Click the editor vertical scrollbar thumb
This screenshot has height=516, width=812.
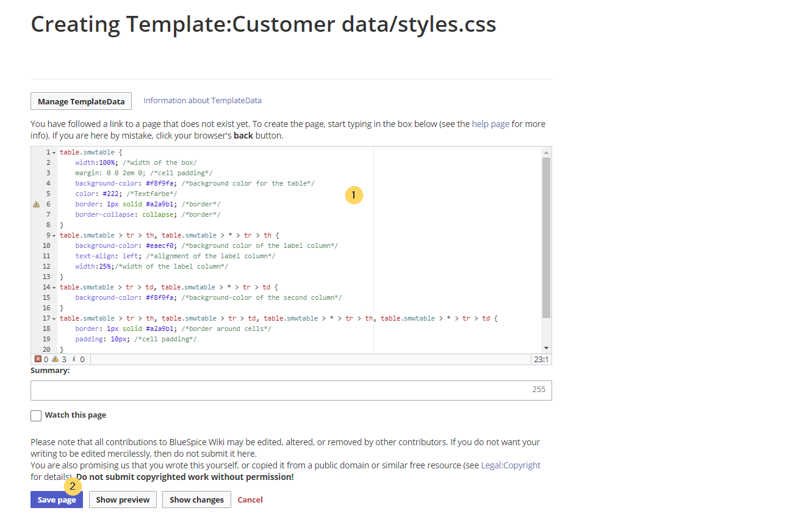tap(546, 238)
